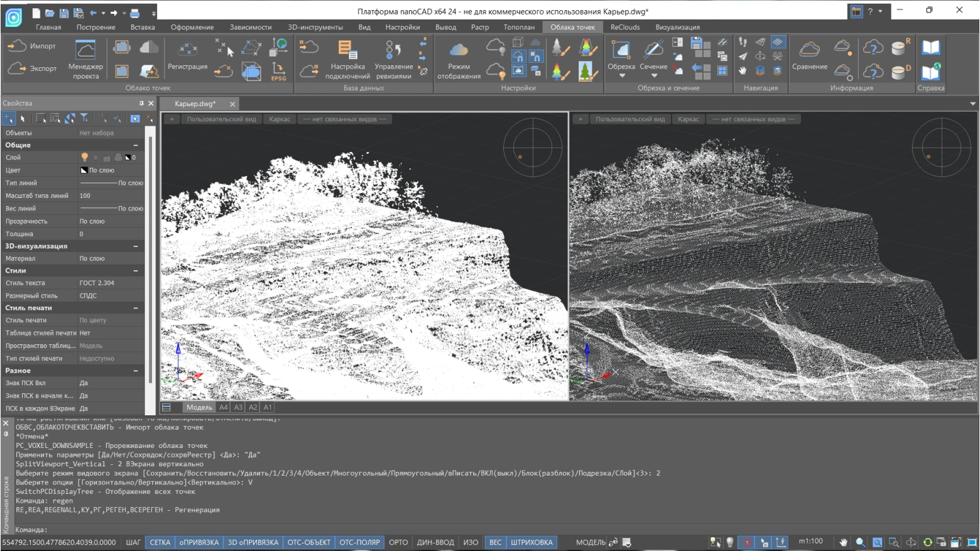This screenshot has width=980, height=551.
Task: Open the ReClouds ribbon tab
Action: [x=624, y=27]
